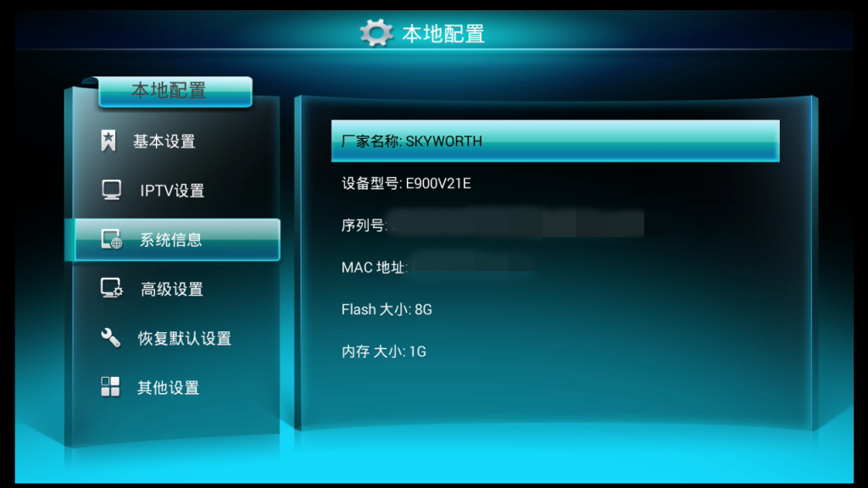Select the 序列号 row

555,225
